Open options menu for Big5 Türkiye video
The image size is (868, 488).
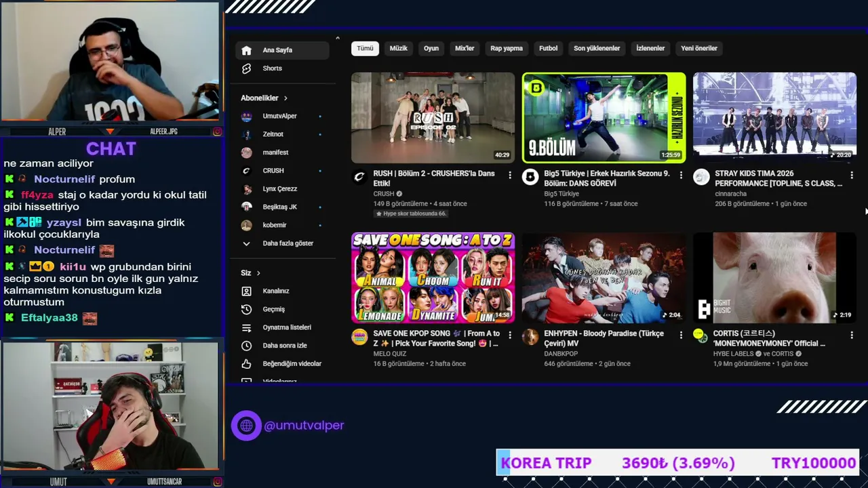[x=681, y=175]
